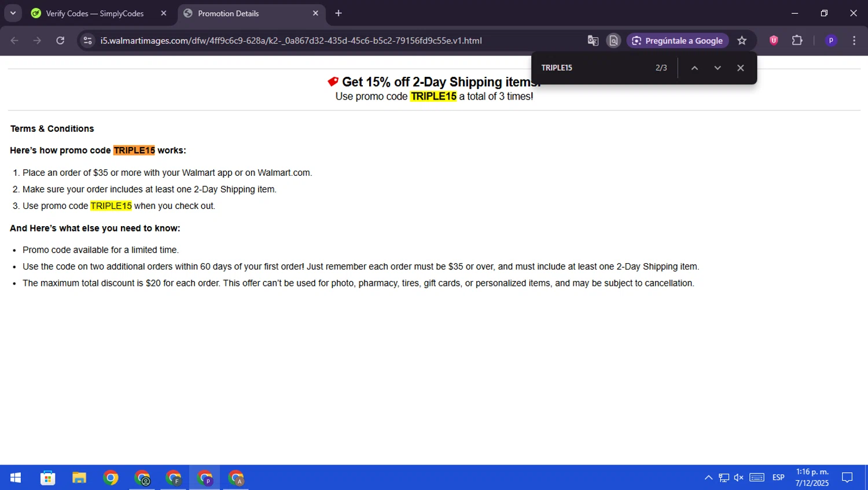Click the Terms & Conditions heading
This screenshot has width=868, height=490.
coord(52,128)
